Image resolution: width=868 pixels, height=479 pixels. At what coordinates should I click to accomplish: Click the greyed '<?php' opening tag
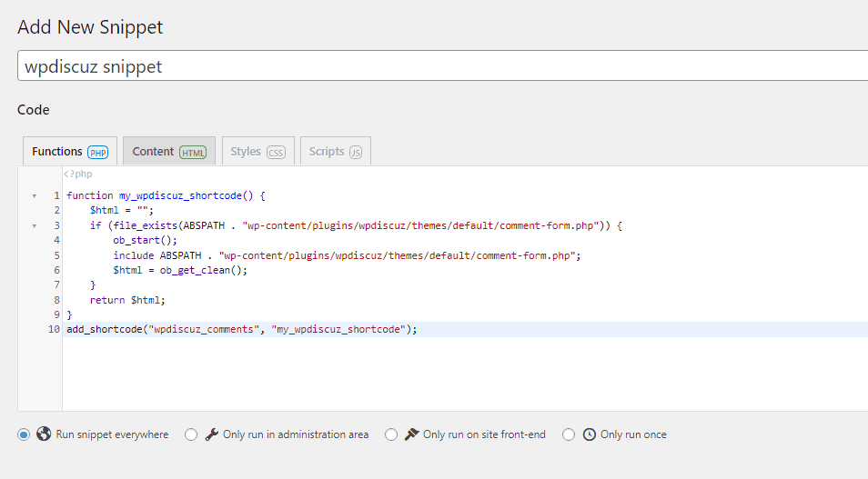tap(78, 174)
